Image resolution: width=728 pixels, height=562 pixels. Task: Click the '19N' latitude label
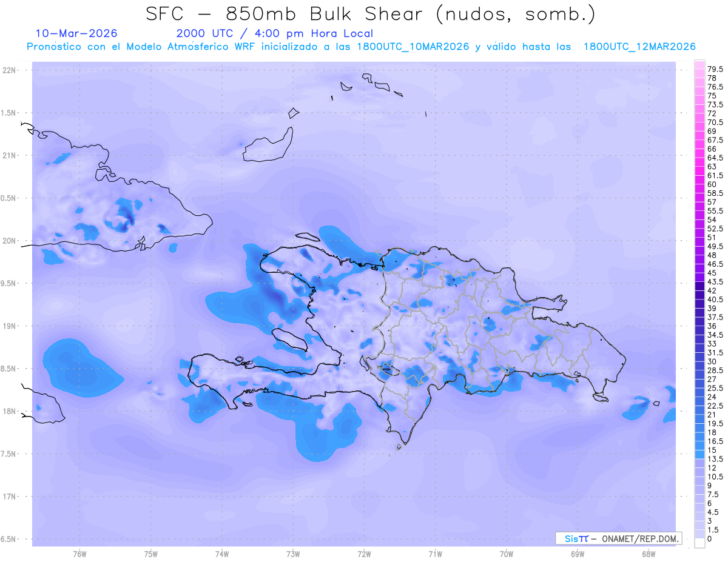(x=10, y=326)
